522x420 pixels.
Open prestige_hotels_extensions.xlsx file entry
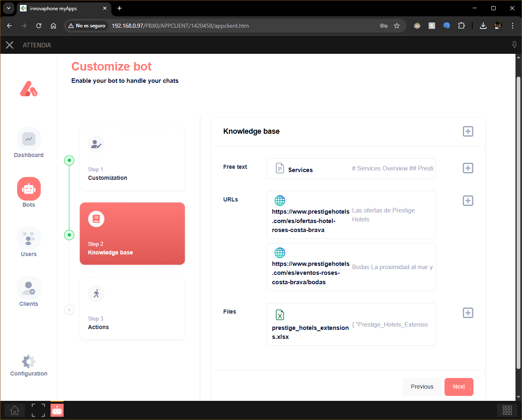pos(351,324)
